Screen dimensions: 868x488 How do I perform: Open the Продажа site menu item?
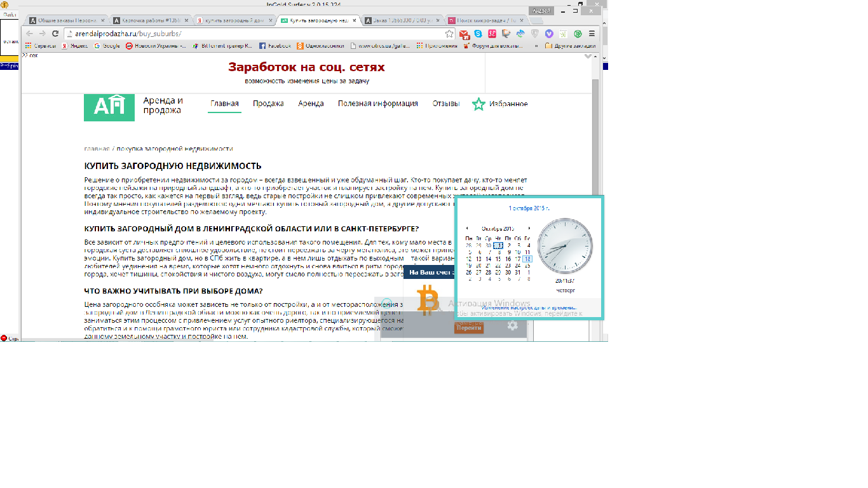coord(268,104)
